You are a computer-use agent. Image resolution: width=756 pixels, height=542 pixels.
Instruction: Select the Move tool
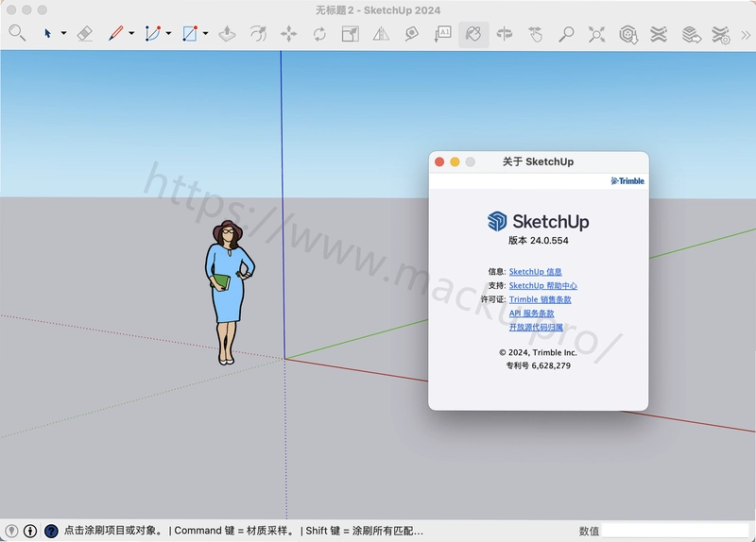[x=289, y=34]
